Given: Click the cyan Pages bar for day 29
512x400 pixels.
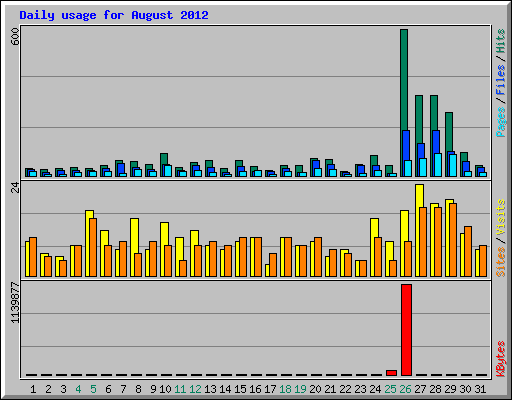Looking at the screenshot, I should tap(453, 165).
